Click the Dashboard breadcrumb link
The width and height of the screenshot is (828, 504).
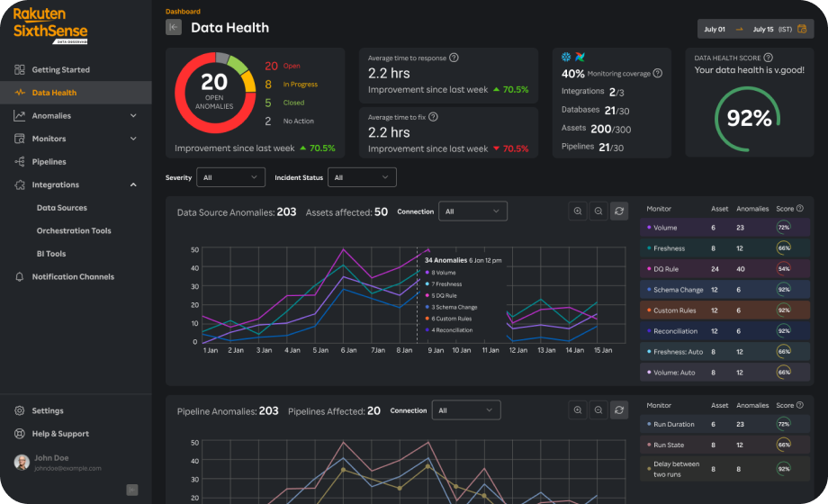[x=183, y=11]
